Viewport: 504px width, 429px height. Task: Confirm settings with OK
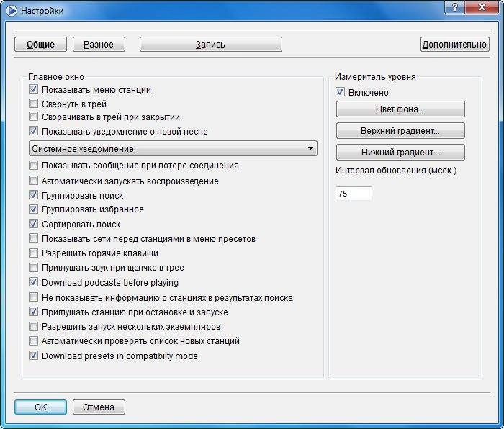(x=40, y=407)
